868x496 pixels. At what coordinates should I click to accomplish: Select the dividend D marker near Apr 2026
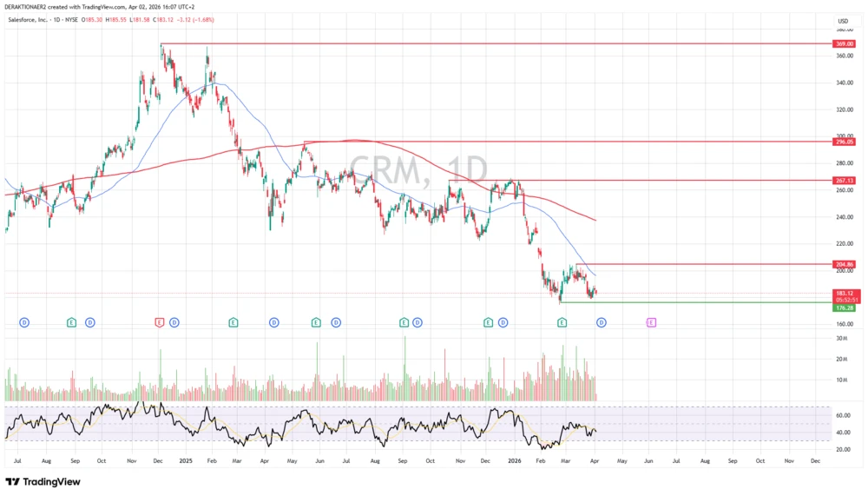tap(602, 322)
